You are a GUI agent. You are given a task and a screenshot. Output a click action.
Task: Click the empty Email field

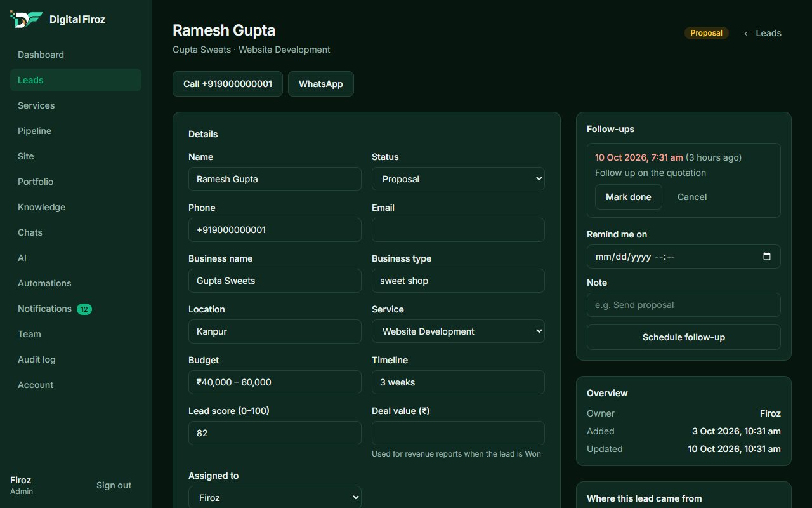click(458, 230)
